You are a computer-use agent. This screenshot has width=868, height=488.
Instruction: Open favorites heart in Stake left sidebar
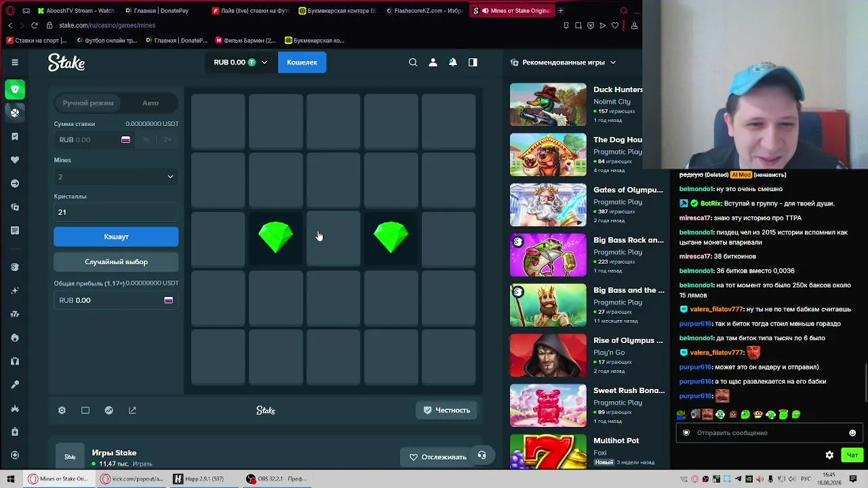point(15,160)
